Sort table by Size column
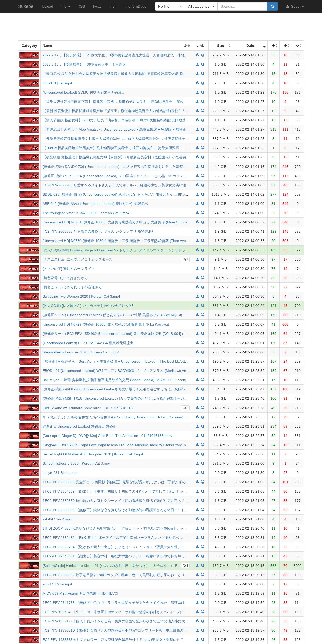The width and height of the screenshot is (322, 644). pyautogui.click(x=221, y=46)
